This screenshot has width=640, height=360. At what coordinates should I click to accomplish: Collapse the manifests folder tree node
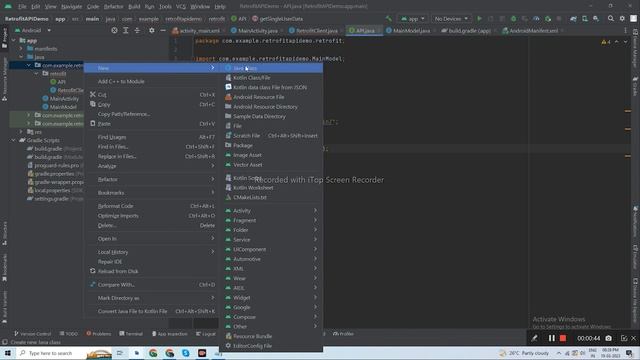click(x=21, y=49)
